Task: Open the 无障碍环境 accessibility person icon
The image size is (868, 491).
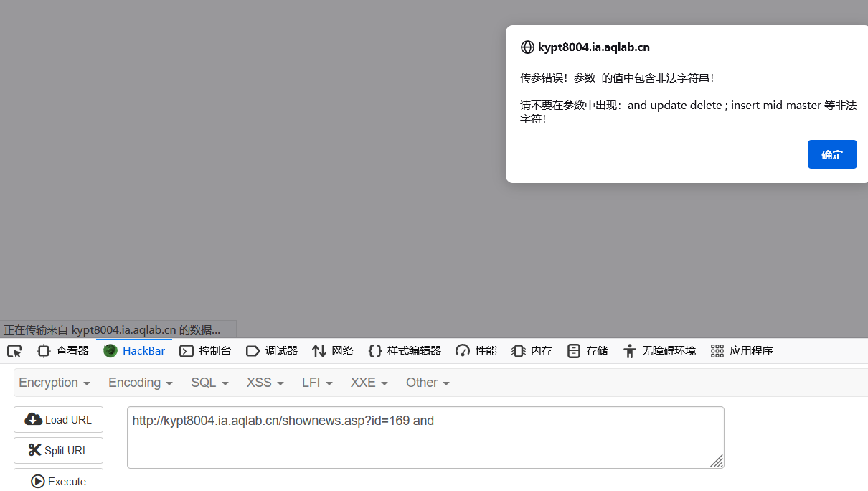Action: [x=629, y=350]
